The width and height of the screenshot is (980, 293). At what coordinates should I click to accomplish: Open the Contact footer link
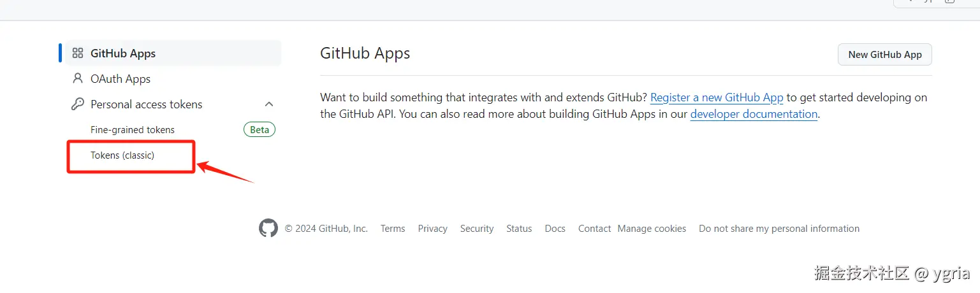tap(595, 229)
